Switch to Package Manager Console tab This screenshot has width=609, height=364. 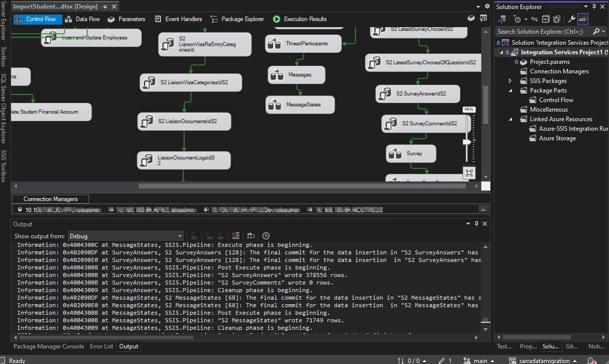click(x=49, y=346)
